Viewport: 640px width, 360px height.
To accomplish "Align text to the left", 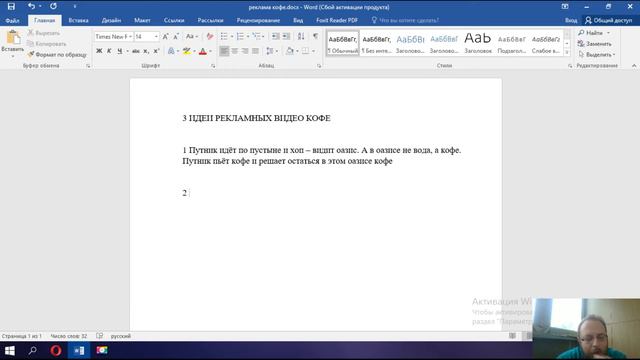I will (x=224, y=51).
